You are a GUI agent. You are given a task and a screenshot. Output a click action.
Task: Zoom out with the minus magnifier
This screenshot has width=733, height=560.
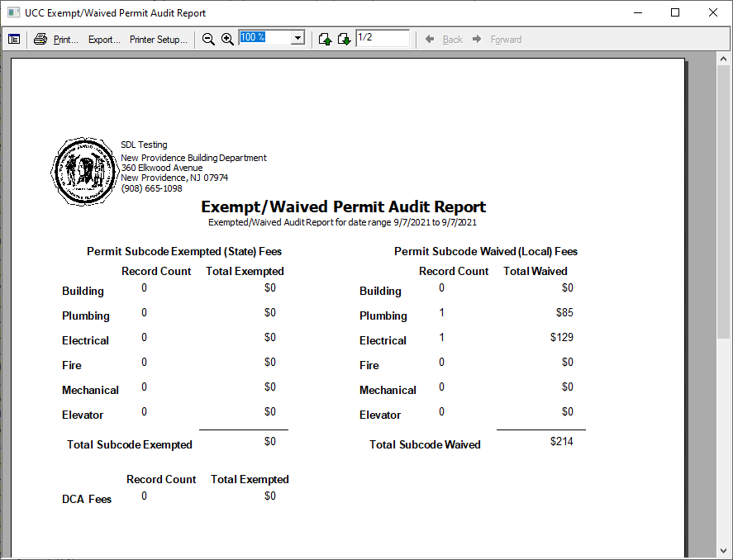208,39
